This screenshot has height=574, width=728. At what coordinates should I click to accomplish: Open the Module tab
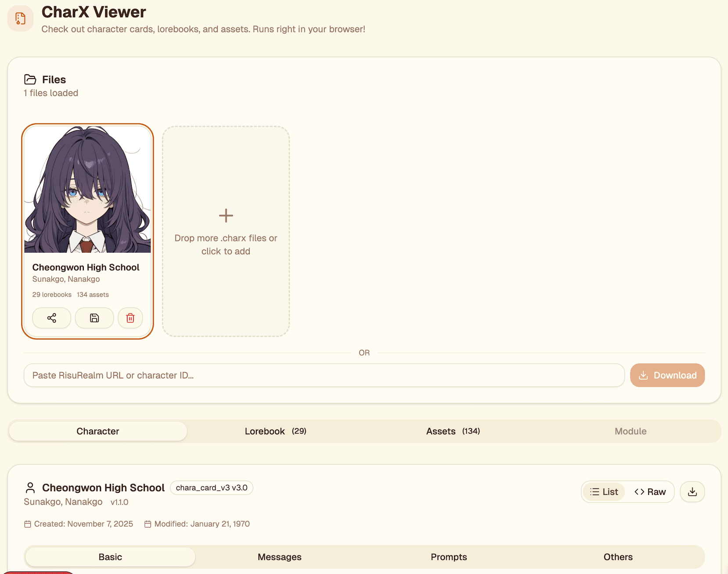point(631,431)
